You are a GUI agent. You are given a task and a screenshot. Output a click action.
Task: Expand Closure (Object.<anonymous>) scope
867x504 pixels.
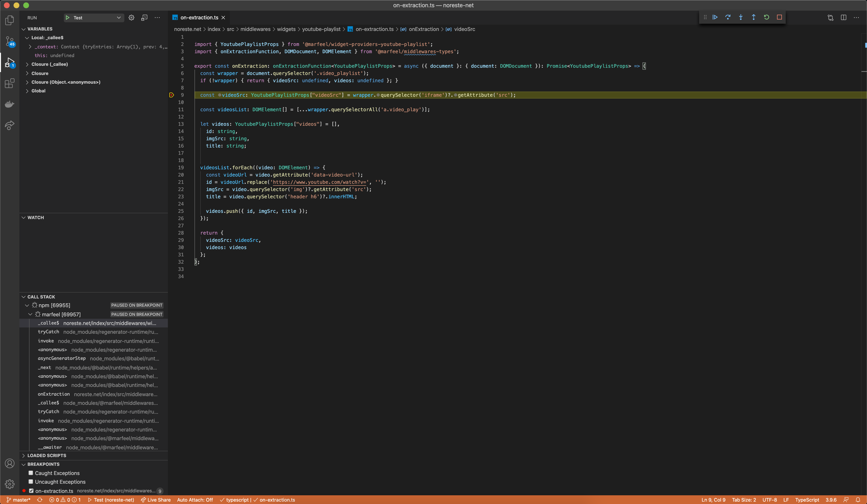(27, 82)
